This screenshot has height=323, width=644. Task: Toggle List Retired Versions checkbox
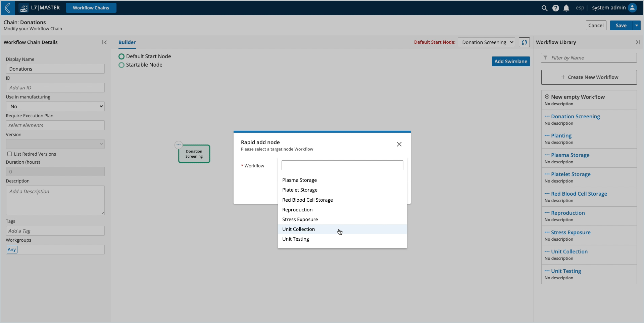click(9, 154)
